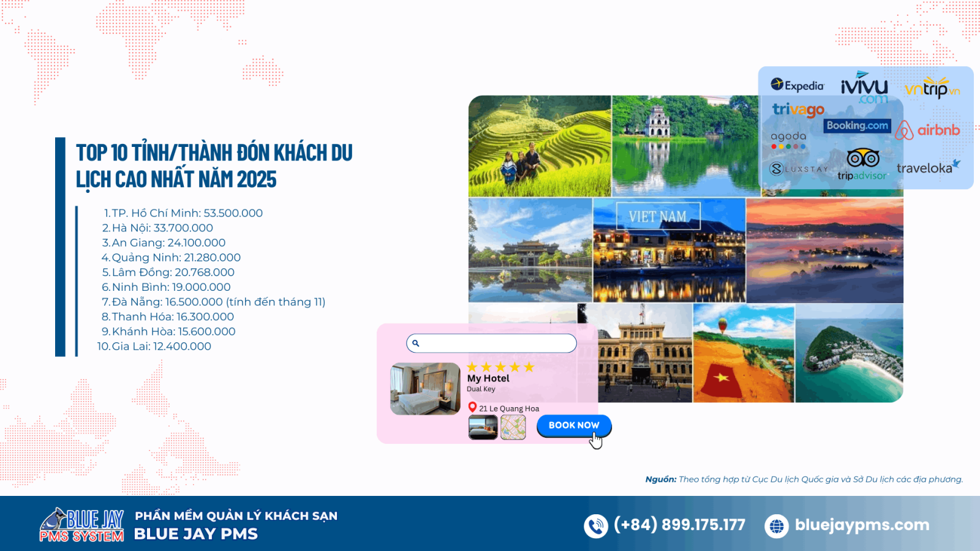Viewport: 980px width, 551px height.
Task: Click inside the hotel search input field
Action: [496, 343]
